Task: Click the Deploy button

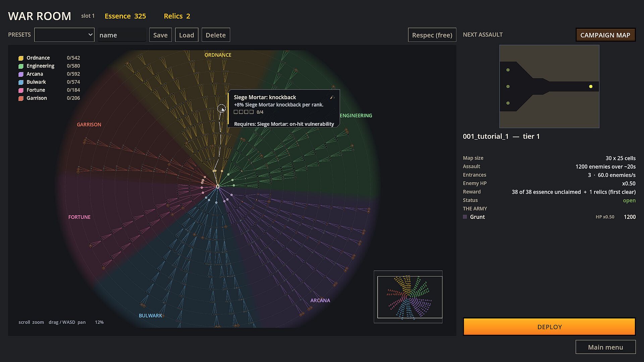Action: pos(549,327)
